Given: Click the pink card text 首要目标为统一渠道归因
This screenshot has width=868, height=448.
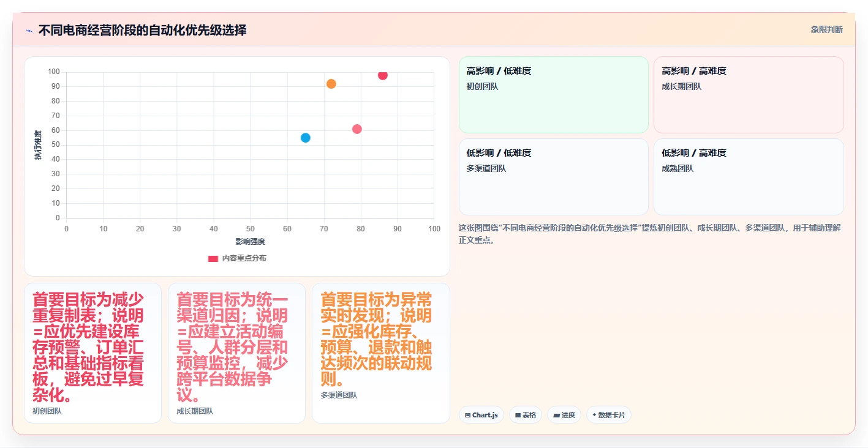Looking at the screenshot, I should [232, 347].
